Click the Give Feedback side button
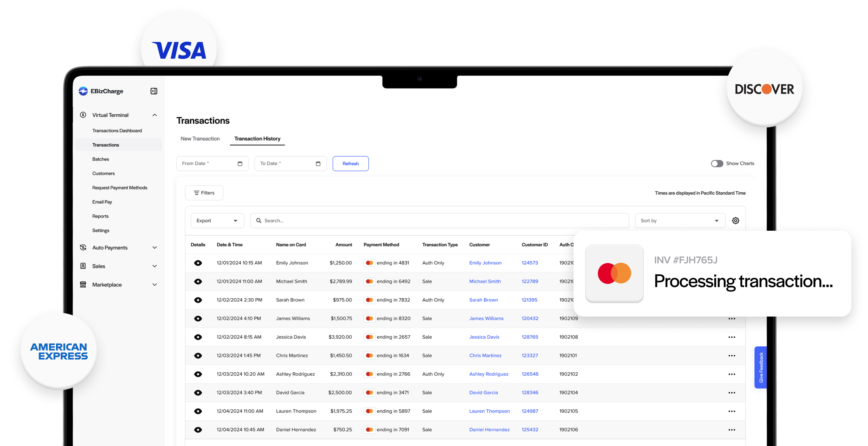868x446 pixels. pyautogui.click(x=760, y=368)
